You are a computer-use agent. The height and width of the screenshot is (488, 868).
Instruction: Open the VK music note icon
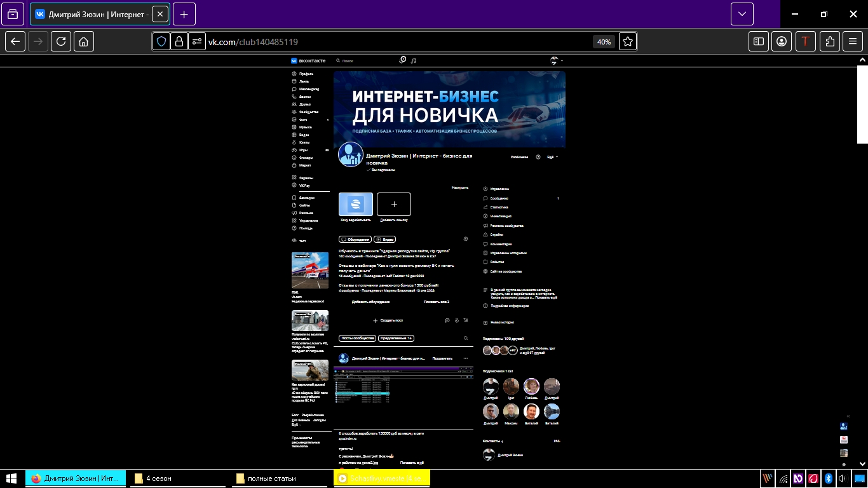pos(414,60)
